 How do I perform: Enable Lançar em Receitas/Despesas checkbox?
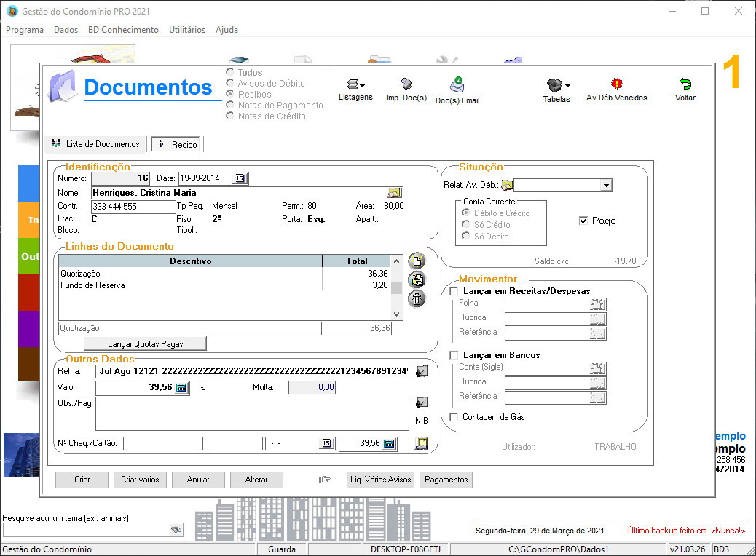454,291
